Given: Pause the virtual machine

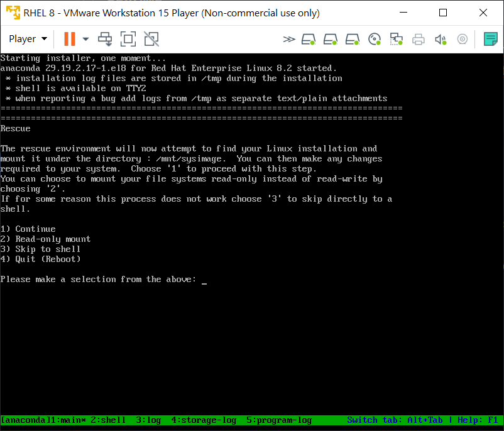Looking at the screenshot, I should 69,39.
